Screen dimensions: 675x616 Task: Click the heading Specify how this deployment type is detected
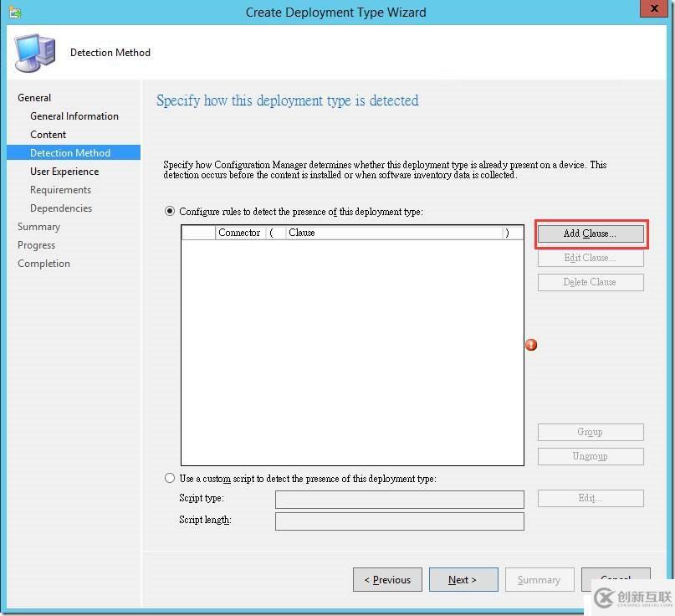tap(287, 100)
